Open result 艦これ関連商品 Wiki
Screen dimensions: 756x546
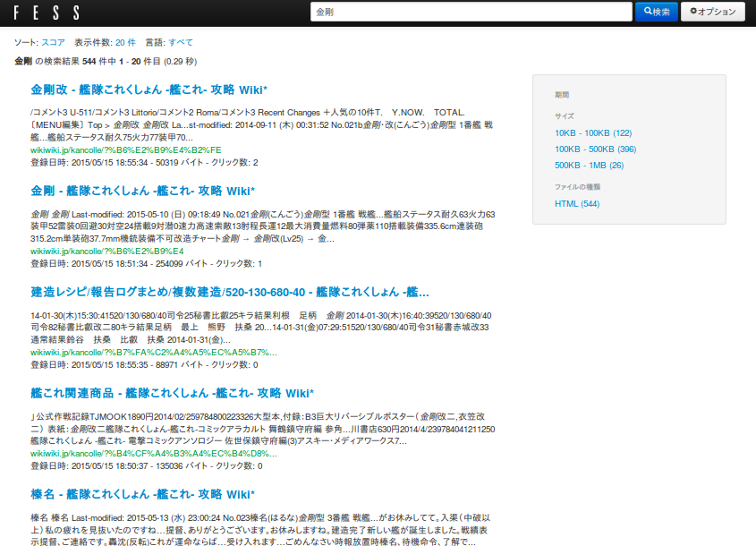172,393
